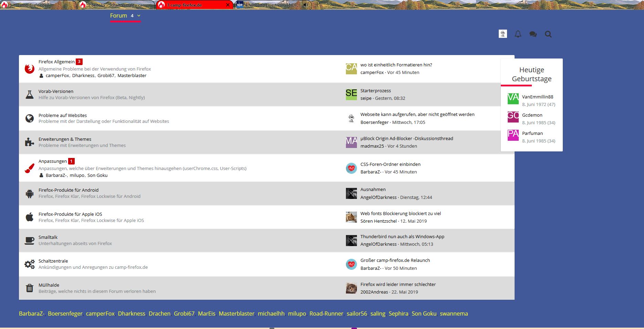The image size is (644, 329).
Task: Click the Smalltalk coffee cup icon
Action: pos(30,241)
